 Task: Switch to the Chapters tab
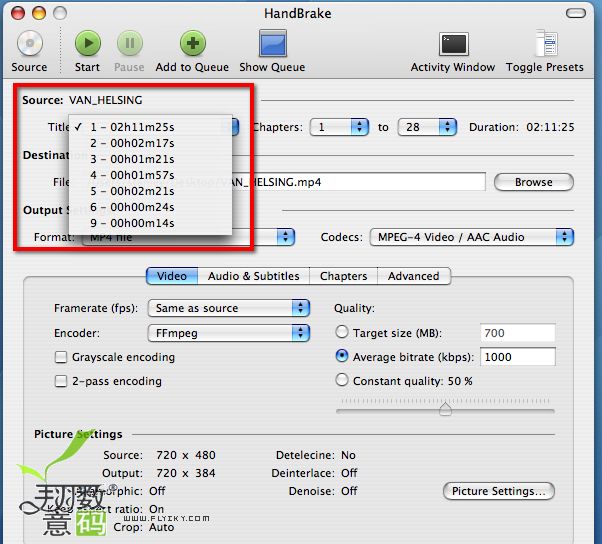343,276
